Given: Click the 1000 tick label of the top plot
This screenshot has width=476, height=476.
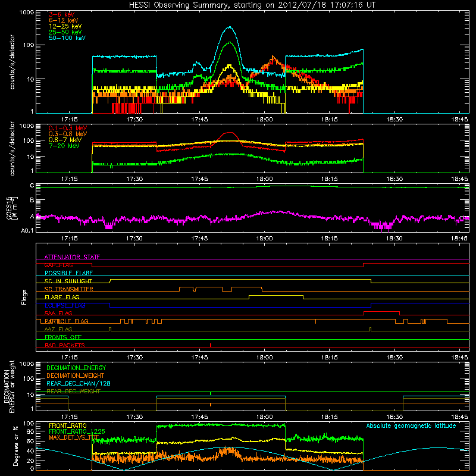Looking at the screenshot, I should [x=27, y=12].
